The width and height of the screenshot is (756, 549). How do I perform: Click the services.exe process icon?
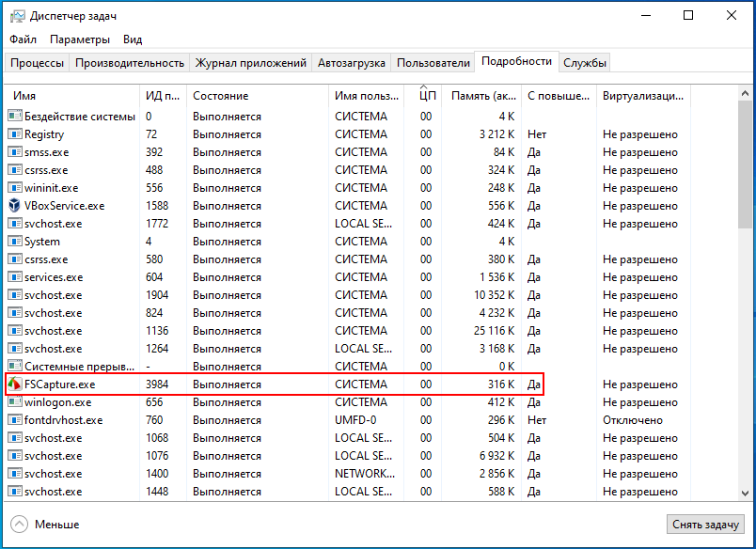pos(15,277)
